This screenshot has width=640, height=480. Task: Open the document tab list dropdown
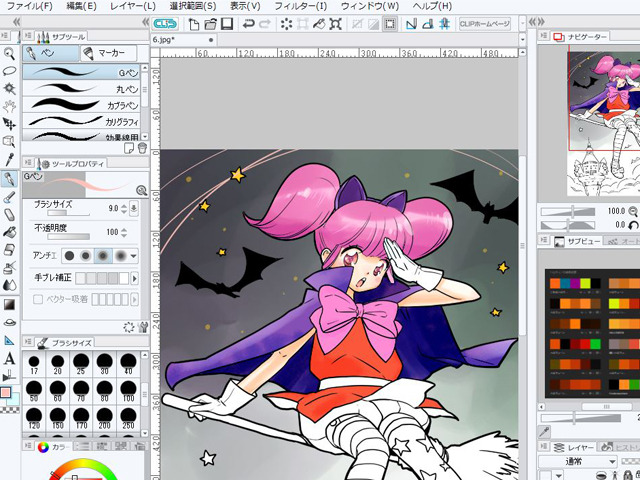coord(522,40)
